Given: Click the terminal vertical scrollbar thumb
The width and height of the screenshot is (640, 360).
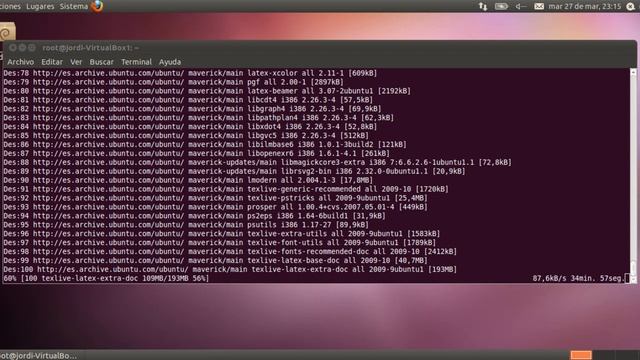Looking at the screenshot, I should pos(633,268).
